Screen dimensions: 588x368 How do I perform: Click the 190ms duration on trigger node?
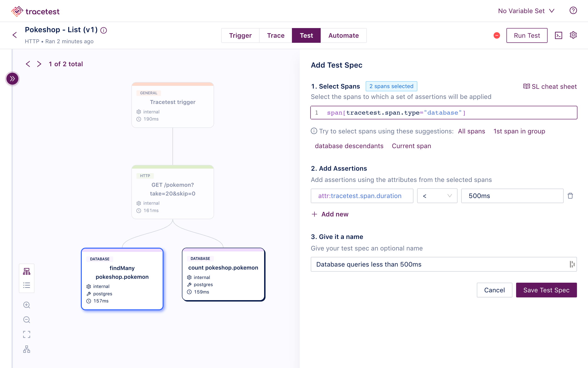click(x=151, y=119)
